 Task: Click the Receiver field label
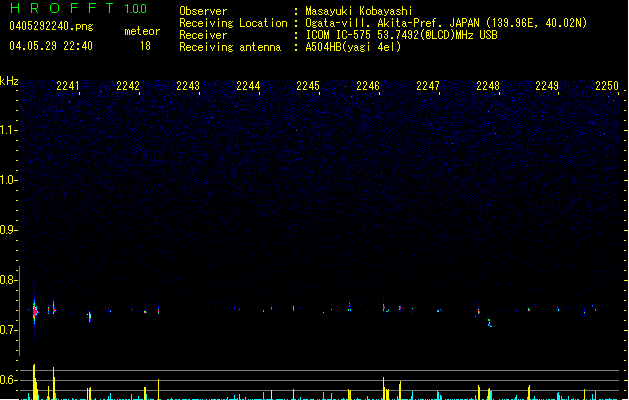coord(203,35)
